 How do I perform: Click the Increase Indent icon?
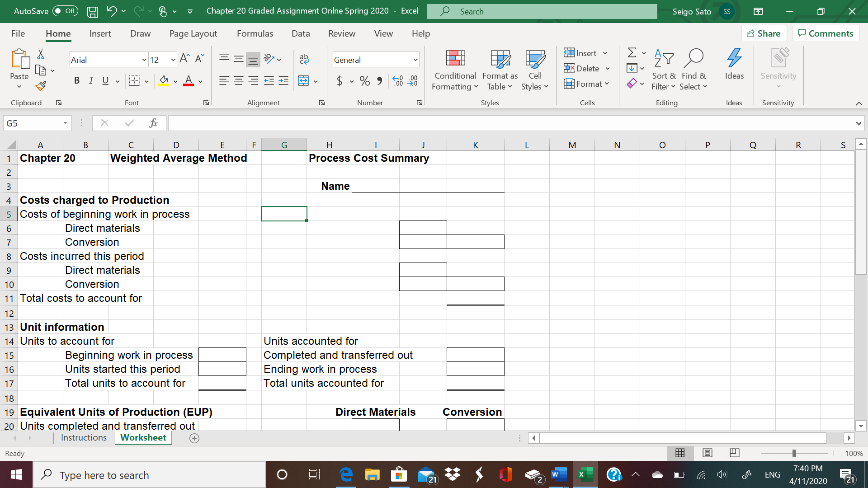click(284, 81)
